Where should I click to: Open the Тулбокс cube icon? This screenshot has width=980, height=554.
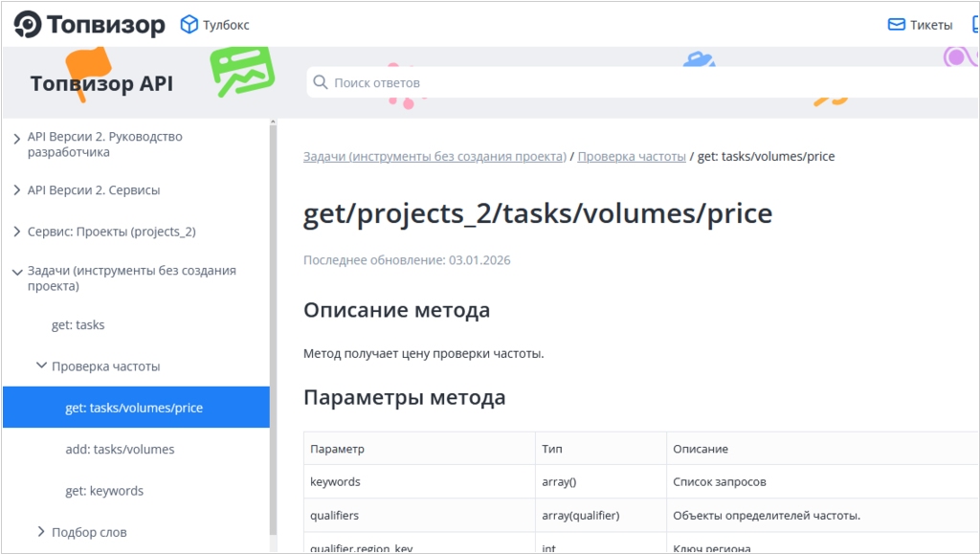coord(189,25)
